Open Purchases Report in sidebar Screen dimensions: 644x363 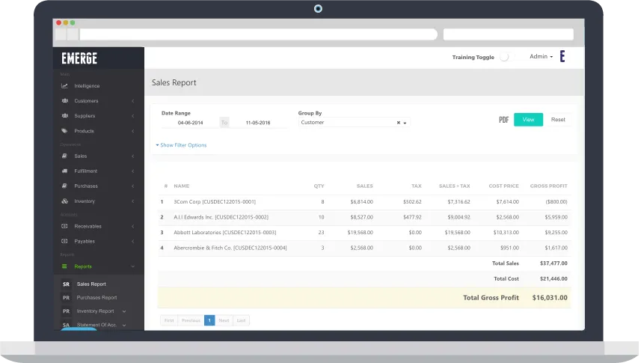coord(96,298)
